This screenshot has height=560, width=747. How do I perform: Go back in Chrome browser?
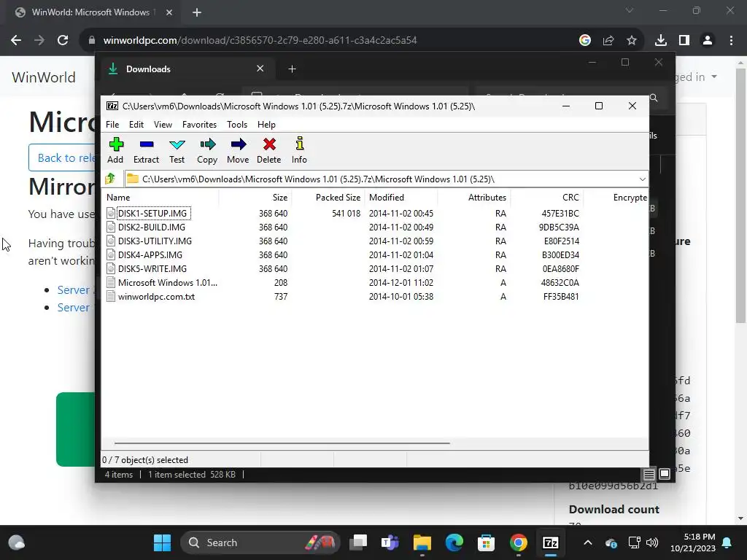click(x=16, y=41)
